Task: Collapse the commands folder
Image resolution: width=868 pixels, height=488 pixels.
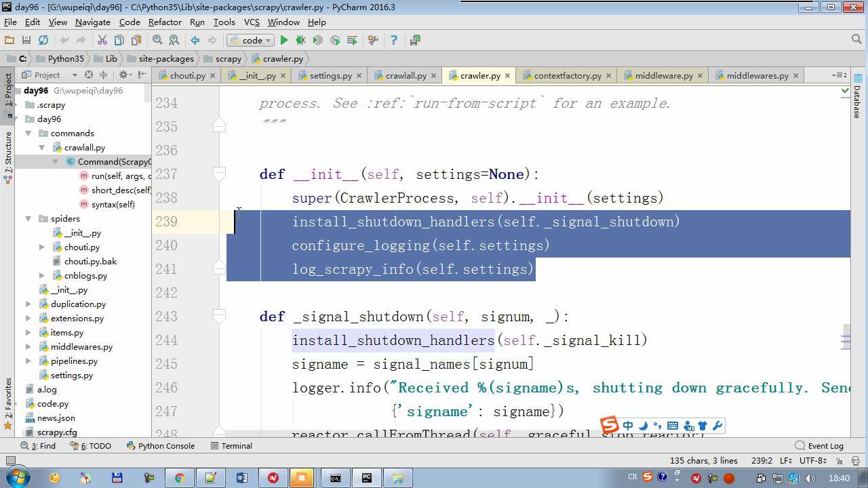Action: 28,134
